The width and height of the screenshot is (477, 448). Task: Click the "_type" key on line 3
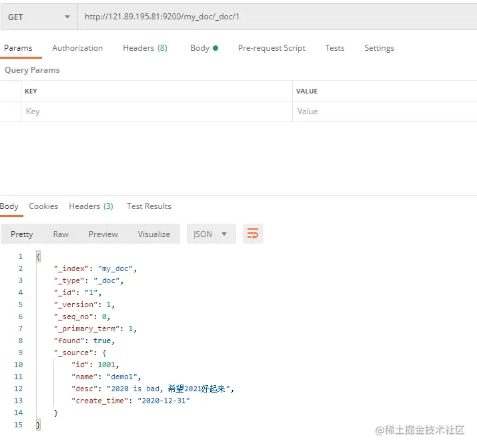69,280
